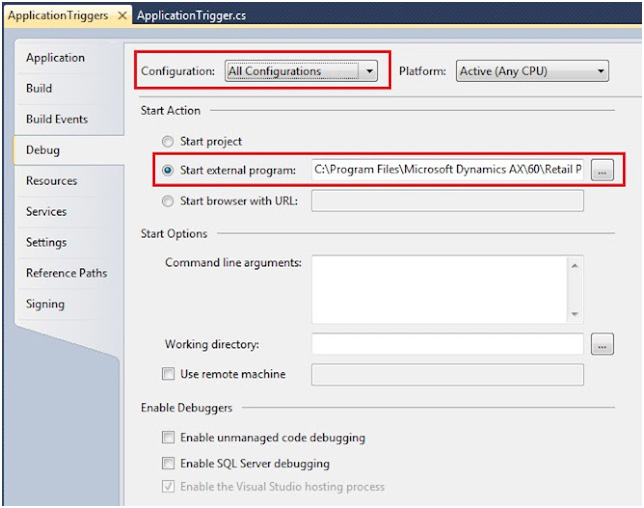
Task: Browse for the external program path
Action: click(x=601, y=171)
